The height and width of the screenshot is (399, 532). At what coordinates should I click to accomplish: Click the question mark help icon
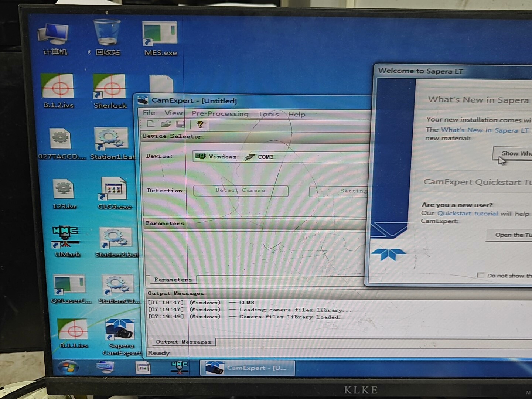coord(200,125)
